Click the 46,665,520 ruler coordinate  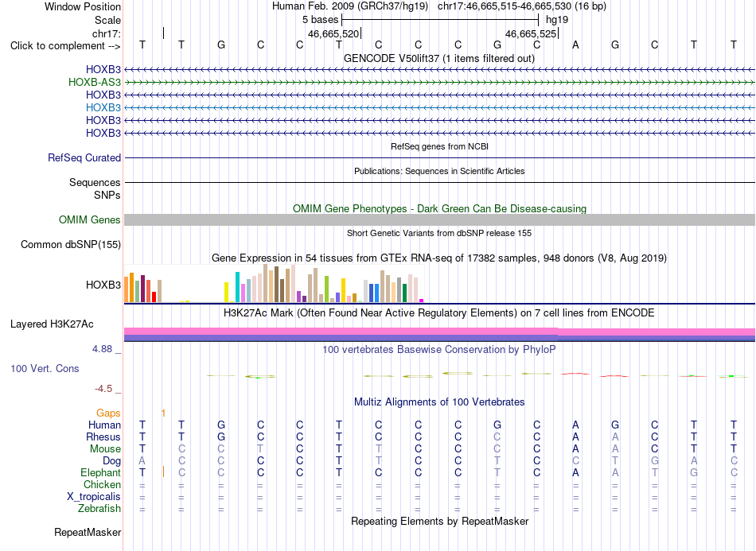[x=333, y=33]
